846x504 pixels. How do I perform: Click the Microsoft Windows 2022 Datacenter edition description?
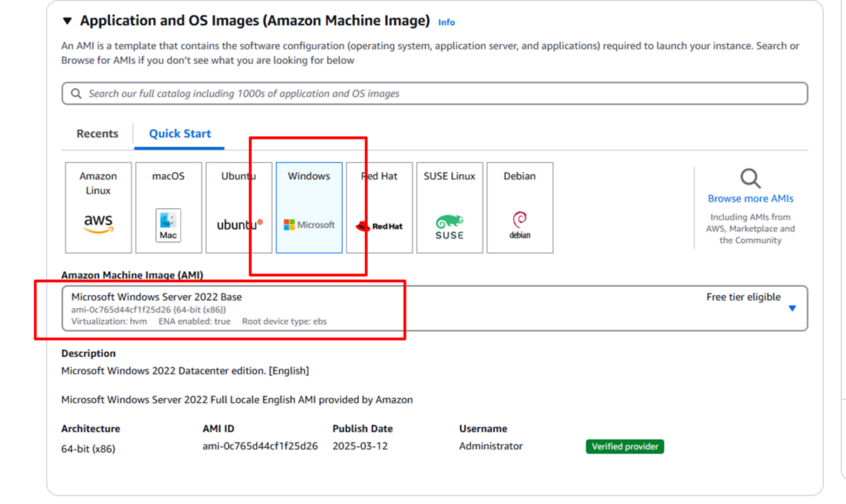pos(185,371)
